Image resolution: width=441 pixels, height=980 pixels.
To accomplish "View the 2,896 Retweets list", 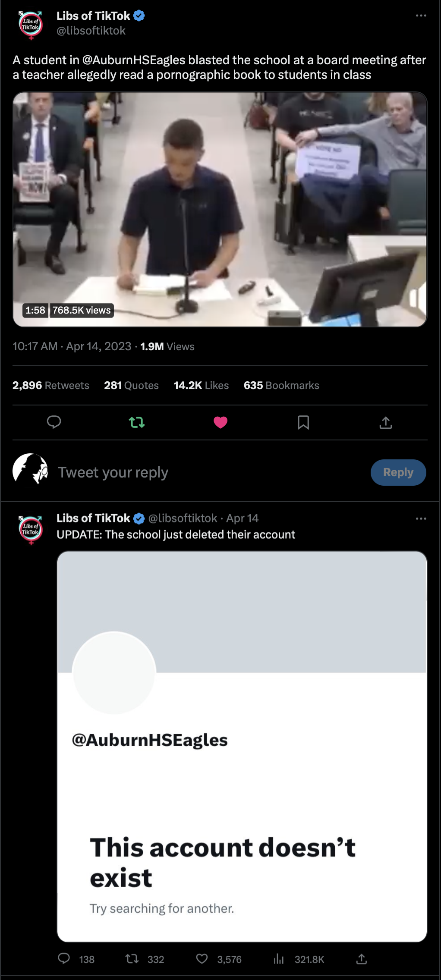I will [x=51, y=385].
